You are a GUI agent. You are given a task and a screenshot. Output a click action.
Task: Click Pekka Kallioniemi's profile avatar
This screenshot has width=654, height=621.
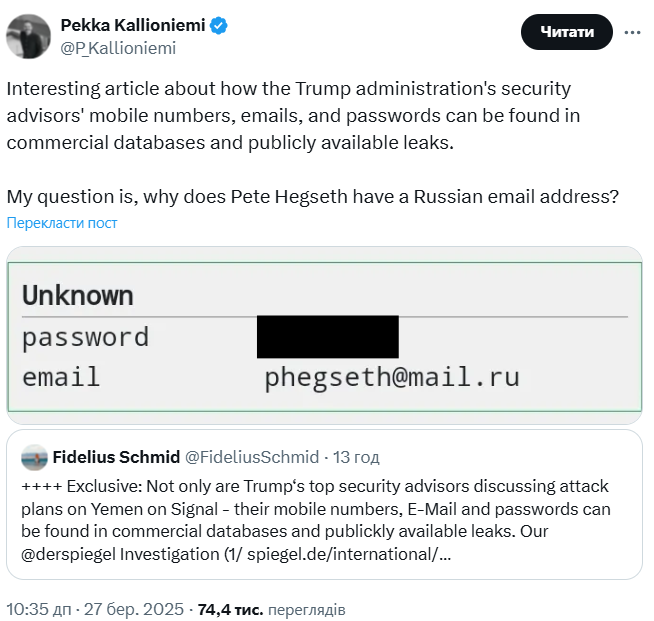[29, 36]
